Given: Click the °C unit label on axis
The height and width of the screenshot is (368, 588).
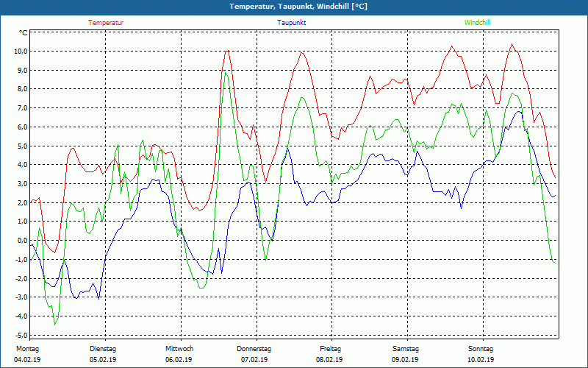Looking at the screenshot, I should tap(24, 33).
